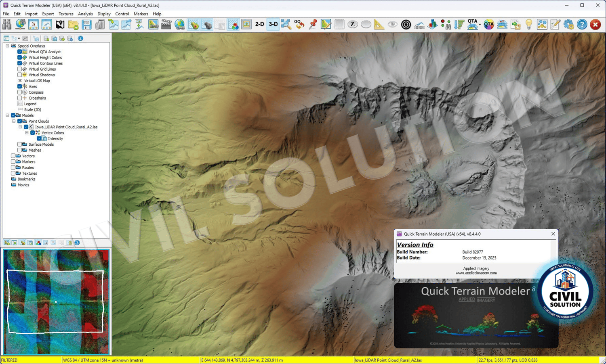
Task: Open the Help menu
Action: point(157,14)
